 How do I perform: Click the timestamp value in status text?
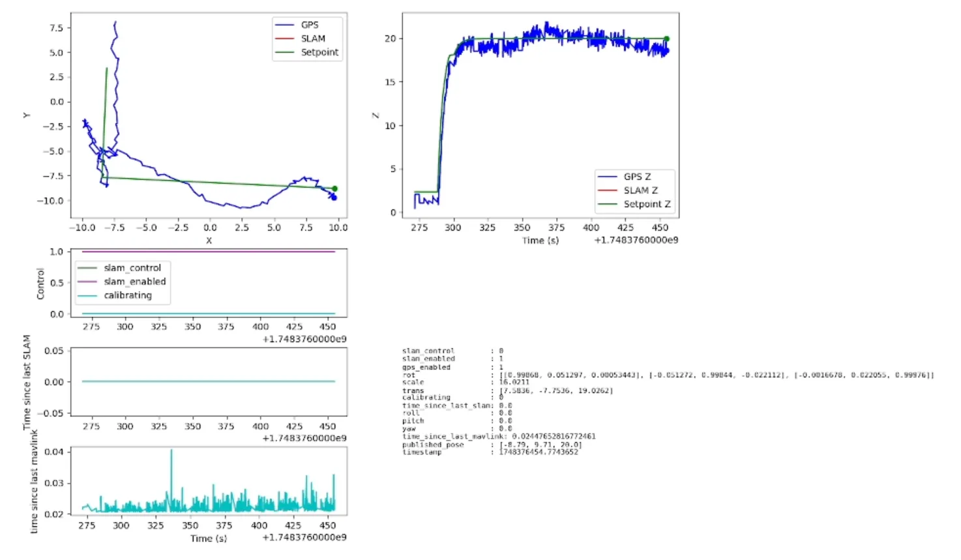click(538, 452)
